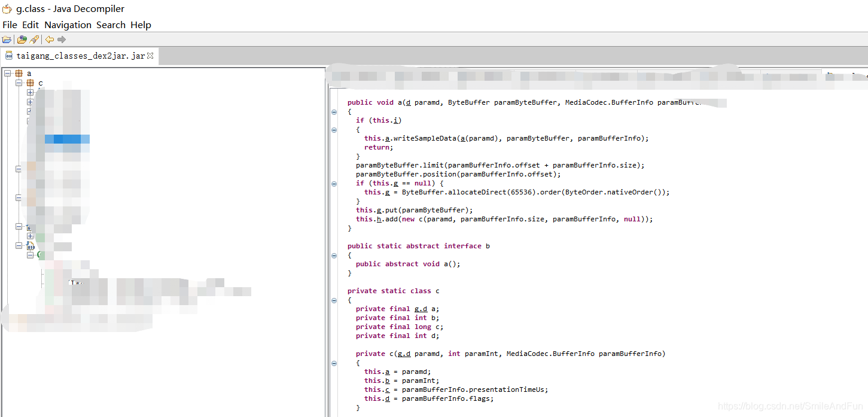Select the taigang_classes_dex2jar.jar tab
Screen dimensions: 868x417
coord(80,56)
